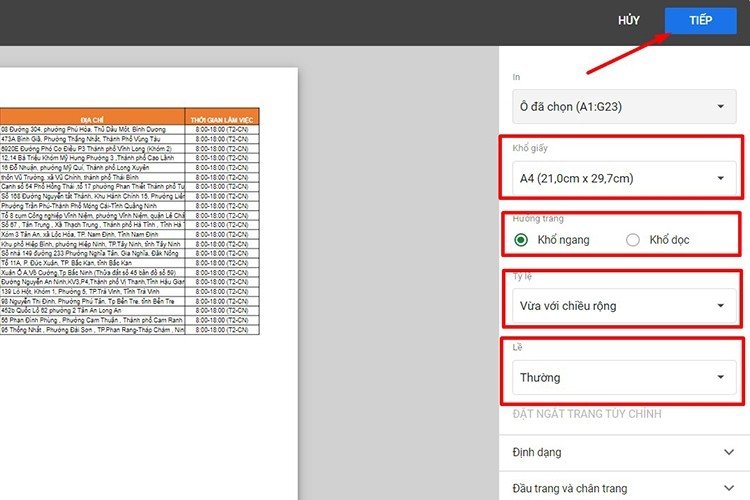Expand the Định dạng section

[624, 452]
